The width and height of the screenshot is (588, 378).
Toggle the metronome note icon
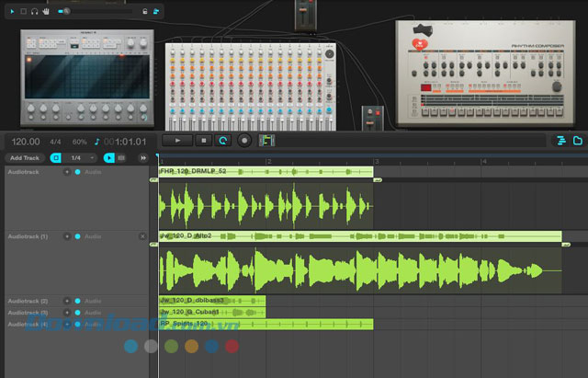[97, 142]
